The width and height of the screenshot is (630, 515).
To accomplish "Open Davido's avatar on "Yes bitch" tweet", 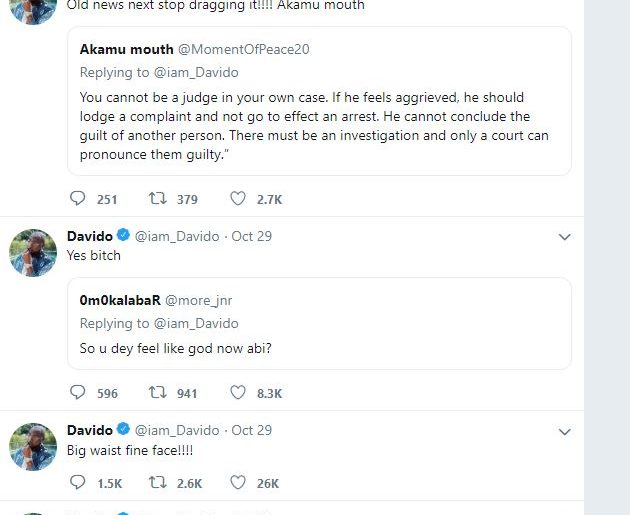I will coord(32,252).
